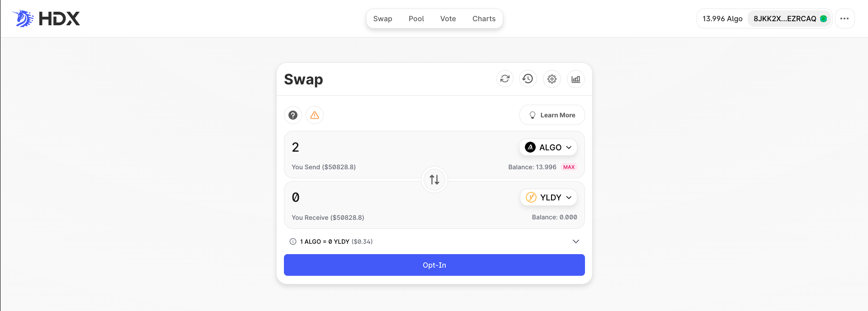Screen dimensions: 868x311
Task: Switch to the Charts tab
Action: tap(484, 19)
